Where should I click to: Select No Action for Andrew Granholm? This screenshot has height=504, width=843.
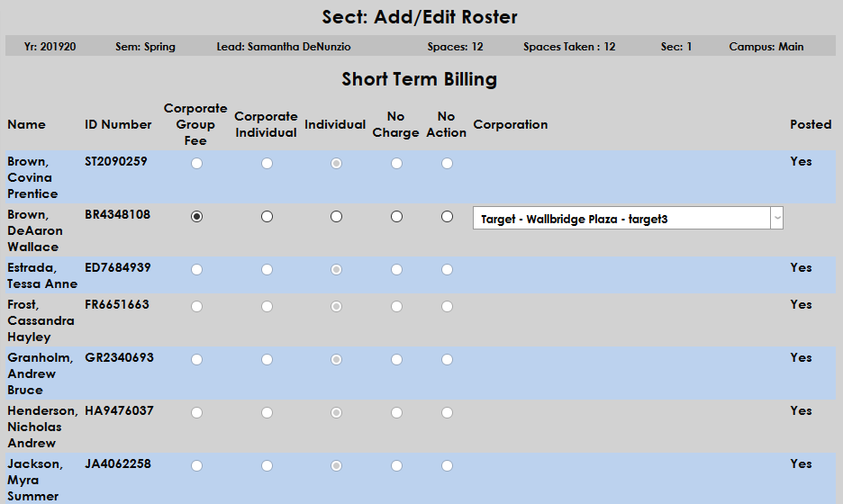[x=447, y=360]
